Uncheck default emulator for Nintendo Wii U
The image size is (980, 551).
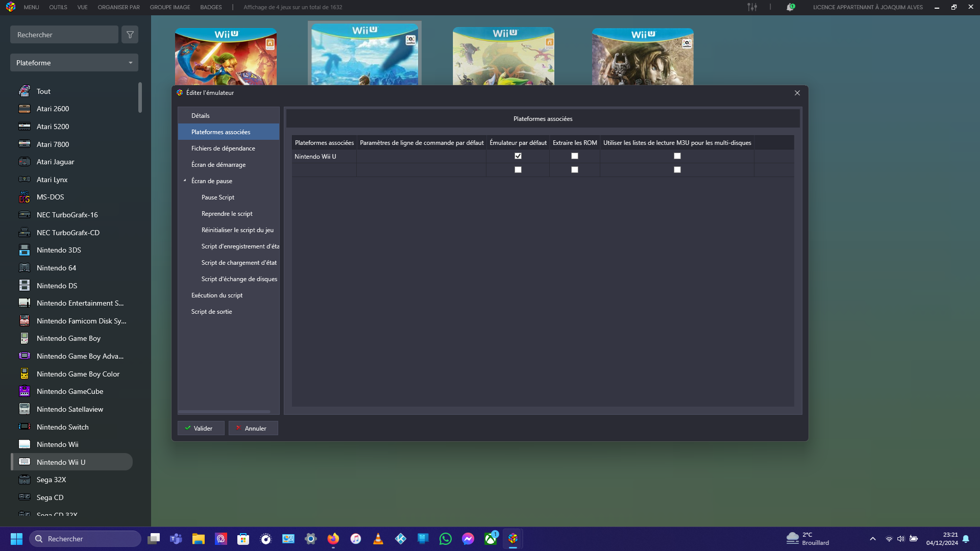(x=518, y=156)
